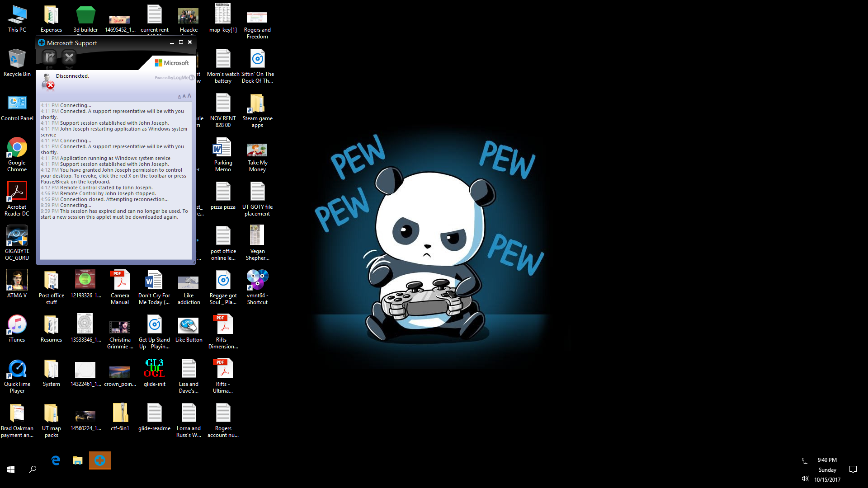Image resolution: width=868 pixels, height=488 pixels.
Task: Select the ctf-6in1 zip archive
Action: (x=120, y=417)
